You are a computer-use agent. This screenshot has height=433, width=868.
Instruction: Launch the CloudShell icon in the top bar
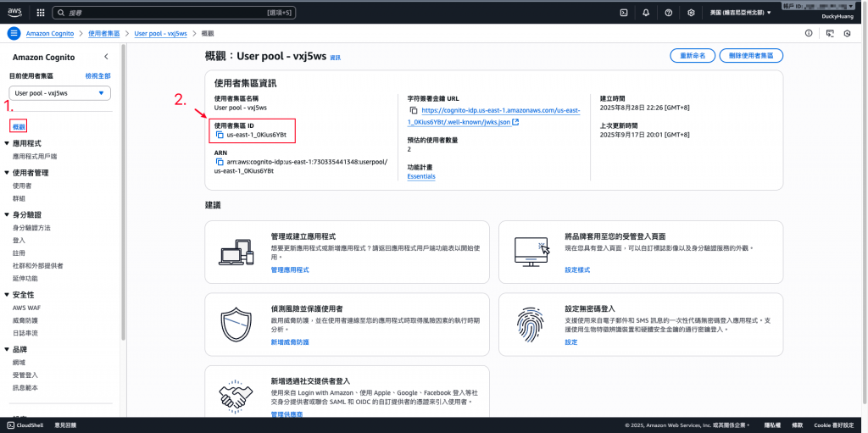point(623,12)
